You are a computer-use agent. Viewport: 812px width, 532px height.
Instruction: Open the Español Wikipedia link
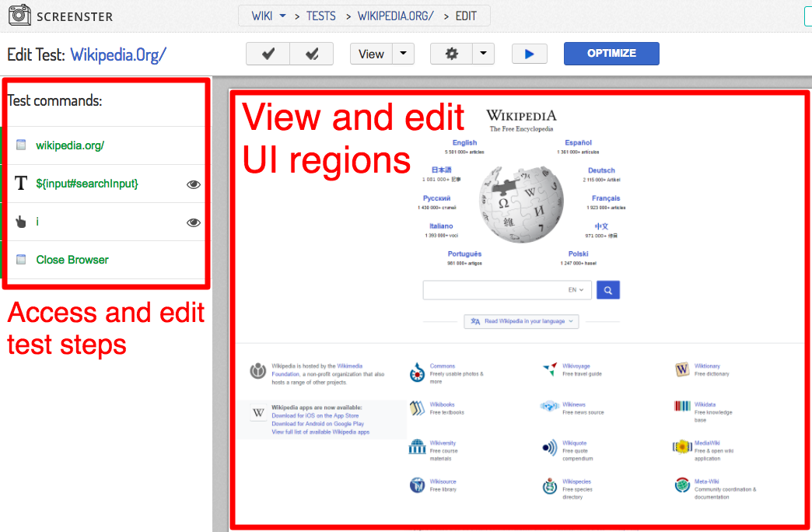[x=578, y=142]
